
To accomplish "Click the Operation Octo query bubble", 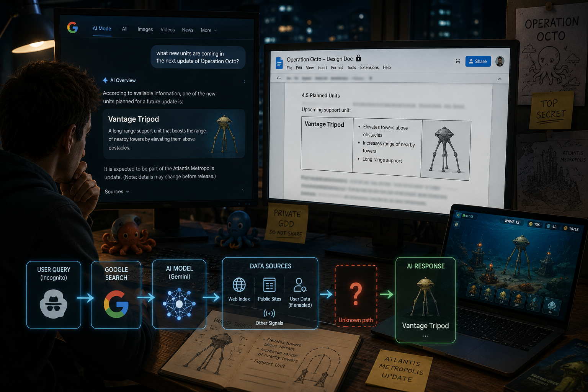I will [x=198, y=57].
